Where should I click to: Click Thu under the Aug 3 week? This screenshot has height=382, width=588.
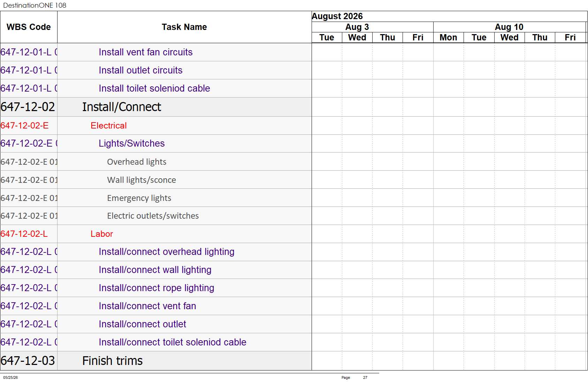click(387, 37)
